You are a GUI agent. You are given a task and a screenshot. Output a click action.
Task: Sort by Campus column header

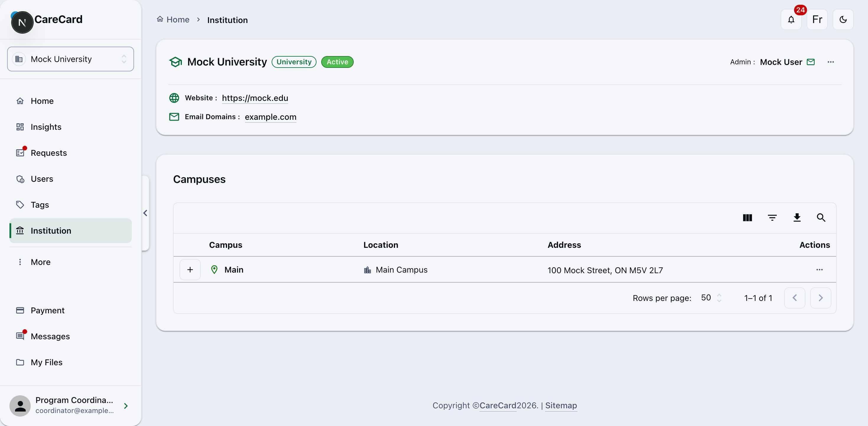pyautogui.click(x=226, y=245)
